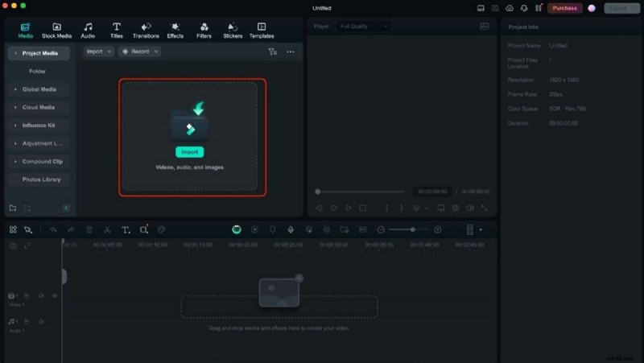This screenshot has height=363, width=644.
Task: Mute the Audio 1 track
Action: point(41,322)
